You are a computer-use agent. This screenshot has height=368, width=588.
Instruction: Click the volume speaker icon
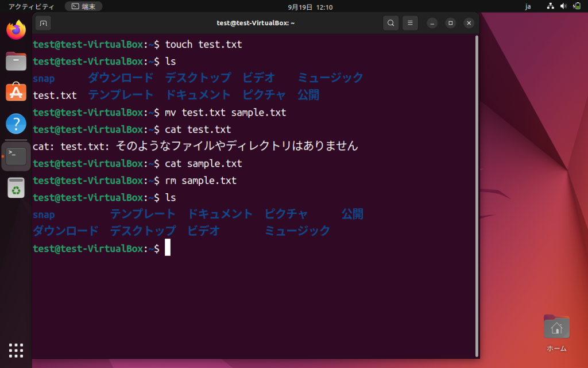[x=563, y=6]
